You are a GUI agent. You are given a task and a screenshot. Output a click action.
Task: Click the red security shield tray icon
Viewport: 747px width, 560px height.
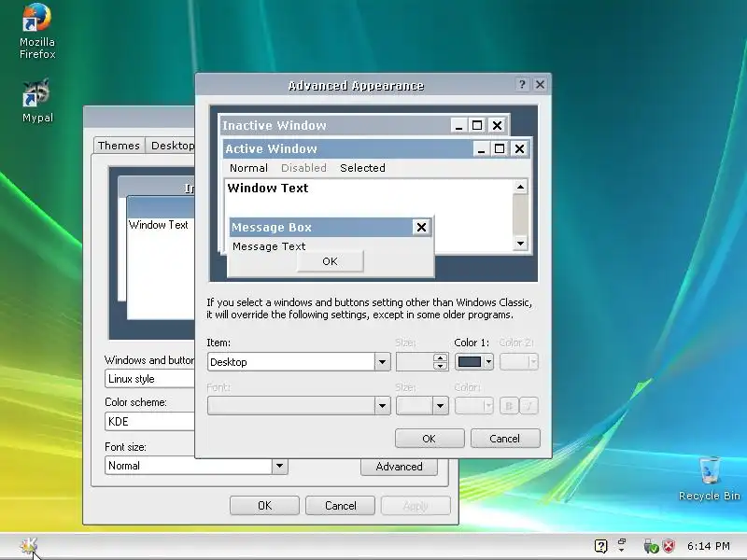tap(669, 546)
